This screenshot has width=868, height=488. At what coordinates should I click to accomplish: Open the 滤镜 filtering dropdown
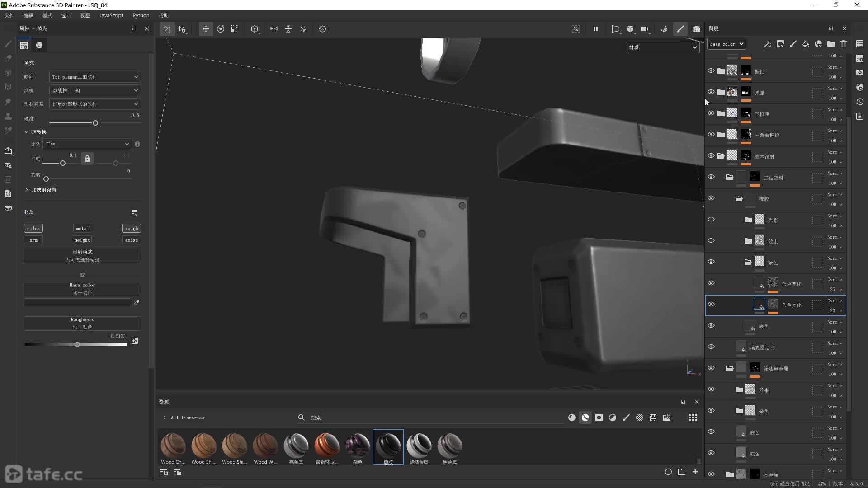pyautogui.click(x=95, y=90)
